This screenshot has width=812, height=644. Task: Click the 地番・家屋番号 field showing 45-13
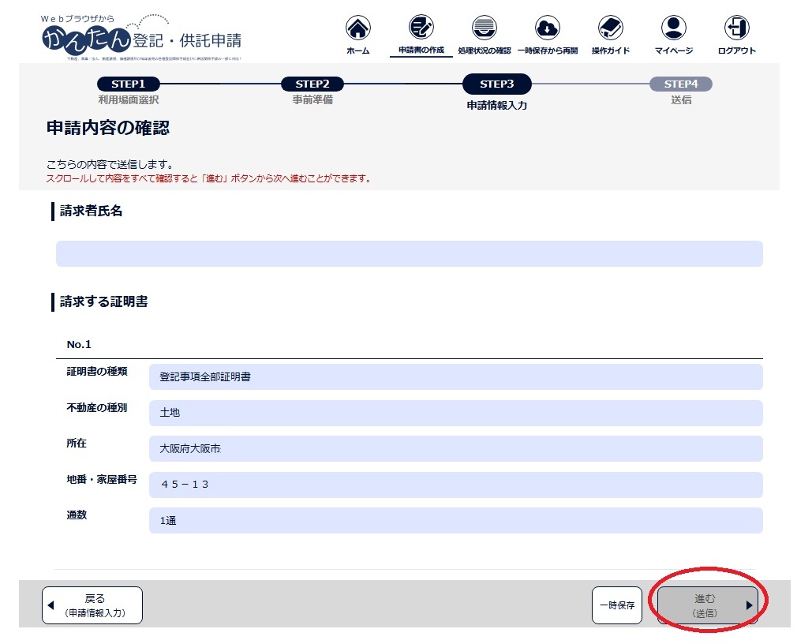[456, 484]
